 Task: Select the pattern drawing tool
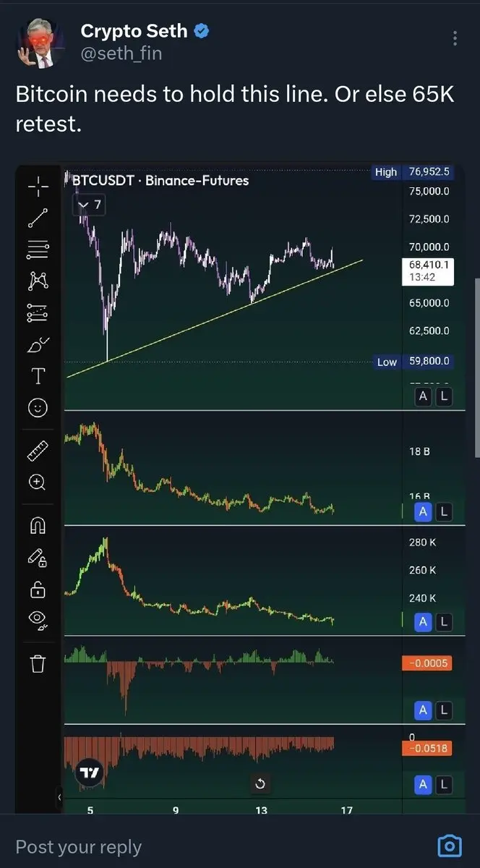point(38,281)
